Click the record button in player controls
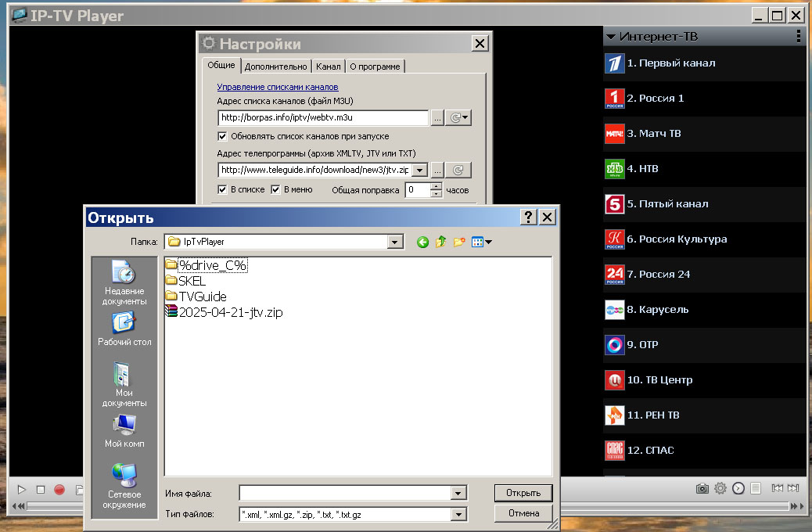The height and width of the screenshot is (532, 812). pyautogui.click(x=59, y=490)
